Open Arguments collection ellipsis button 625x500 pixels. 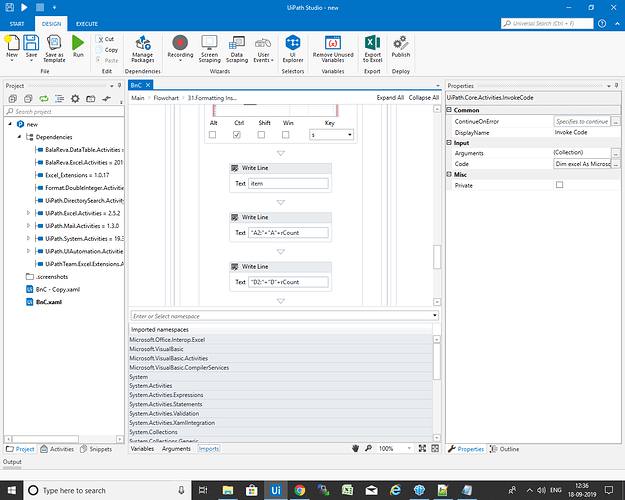pos(615,153)
